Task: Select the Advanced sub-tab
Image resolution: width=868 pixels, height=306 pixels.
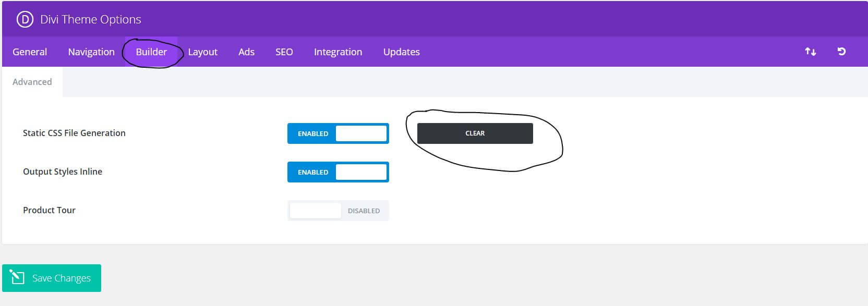Action: coord(32,82)
